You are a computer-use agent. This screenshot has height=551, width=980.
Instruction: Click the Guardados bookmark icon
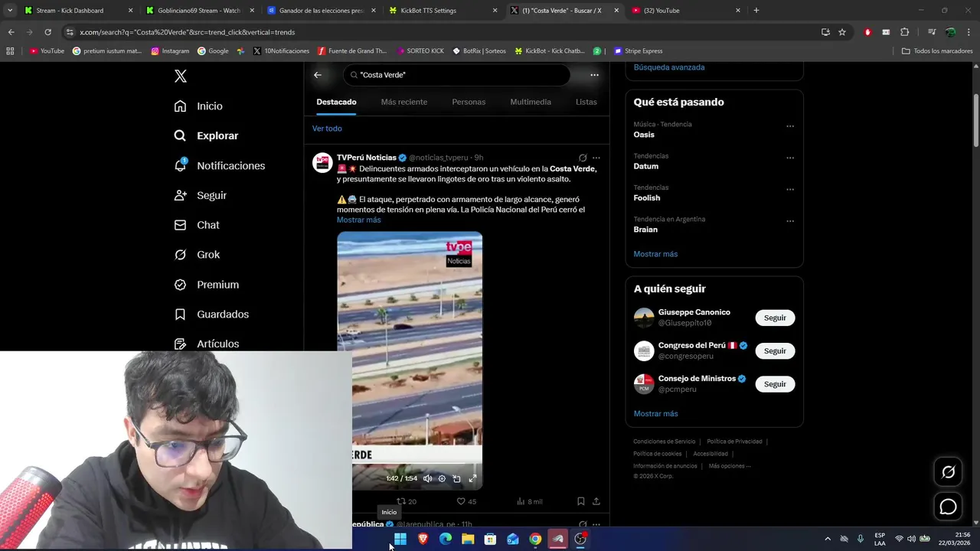coord(180,315)
